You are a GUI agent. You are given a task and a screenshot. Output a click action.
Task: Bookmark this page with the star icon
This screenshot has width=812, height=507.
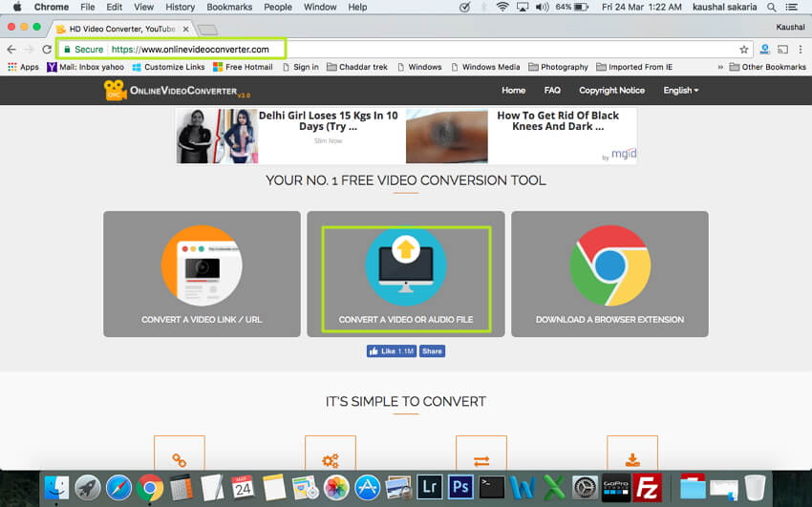pyautogui.click(x=743, y=49)
